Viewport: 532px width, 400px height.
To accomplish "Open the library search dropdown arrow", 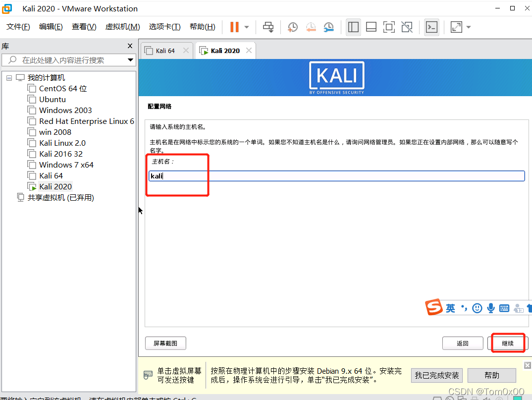I will (130, 60).
